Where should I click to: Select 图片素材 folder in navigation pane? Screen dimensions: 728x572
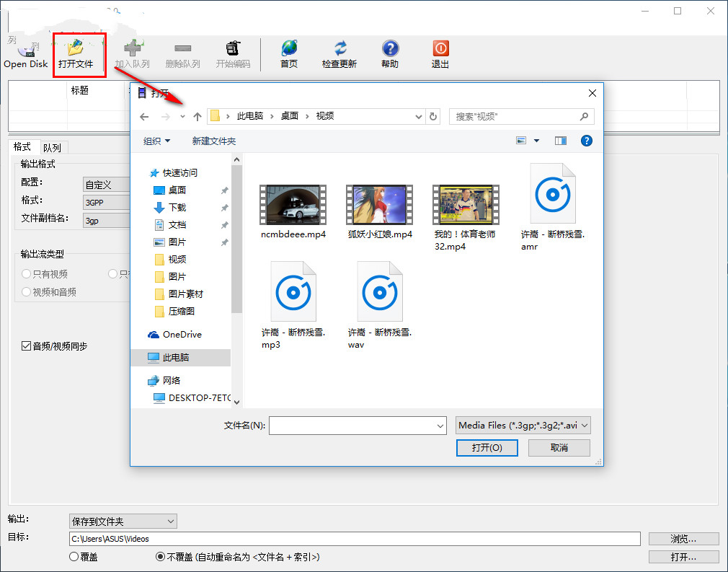[x=179, y=294]
